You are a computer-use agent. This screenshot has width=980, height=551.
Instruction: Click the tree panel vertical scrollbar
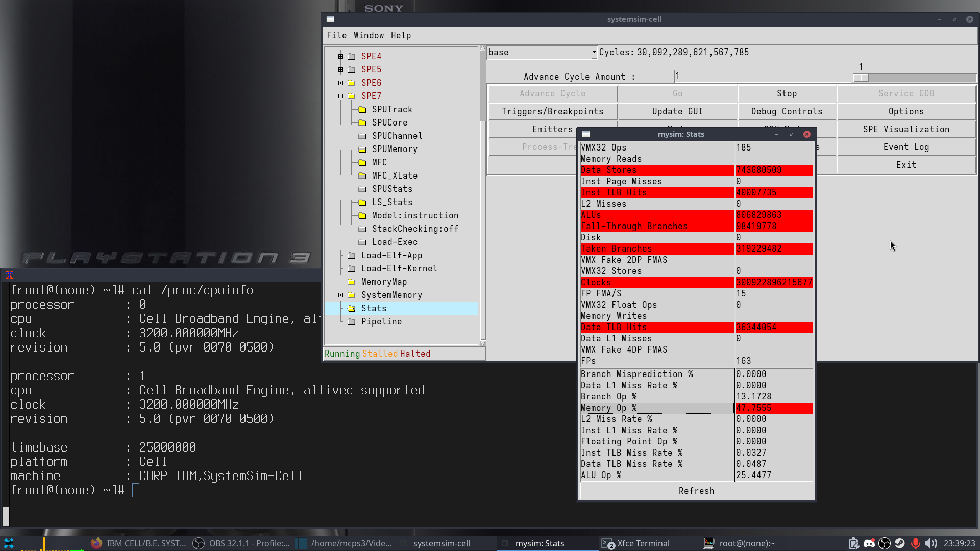coord(483,196)
